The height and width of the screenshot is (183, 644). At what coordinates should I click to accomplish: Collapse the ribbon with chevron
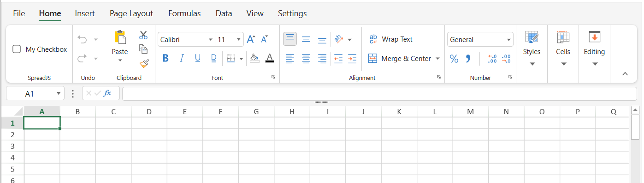[625, 73]
